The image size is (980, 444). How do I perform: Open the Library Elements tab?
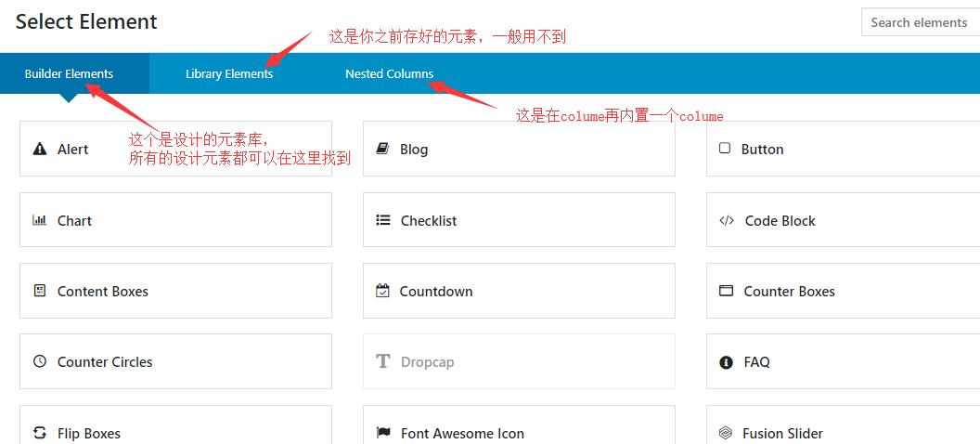point(229,73)
